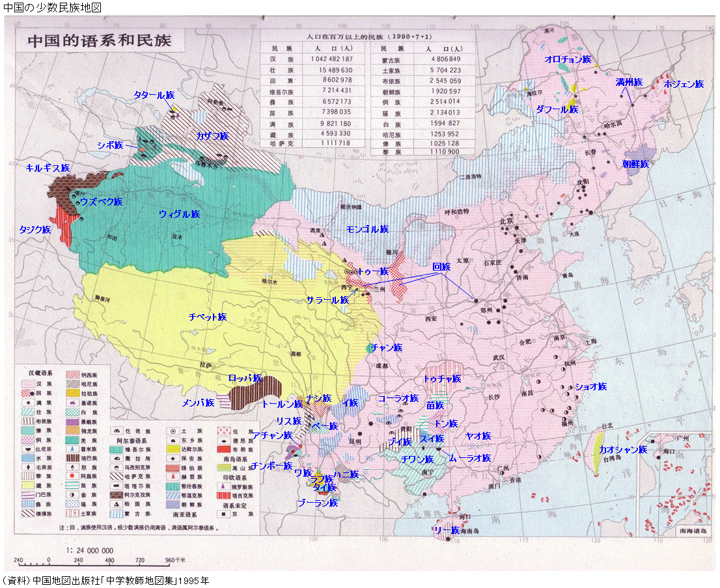Screen dimensions: 720x588
Task: Select the タジク族 label
Action: [x=34, y=230]
